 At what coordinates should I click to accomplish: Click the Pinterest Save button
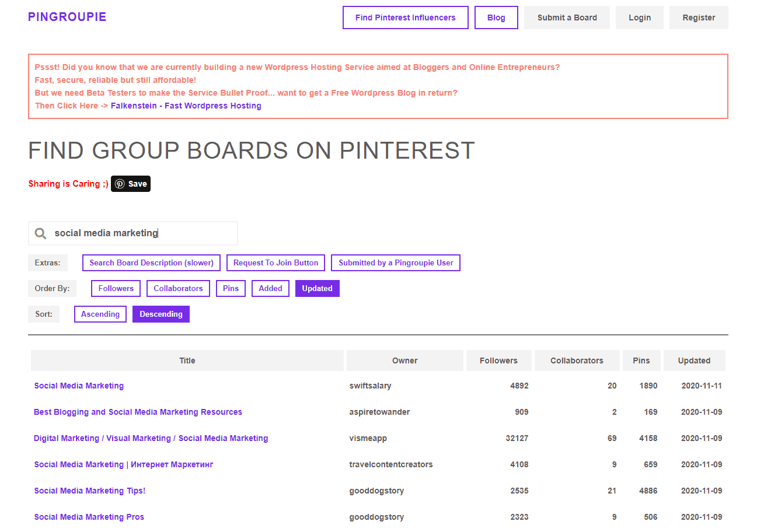tap(131, 184)
